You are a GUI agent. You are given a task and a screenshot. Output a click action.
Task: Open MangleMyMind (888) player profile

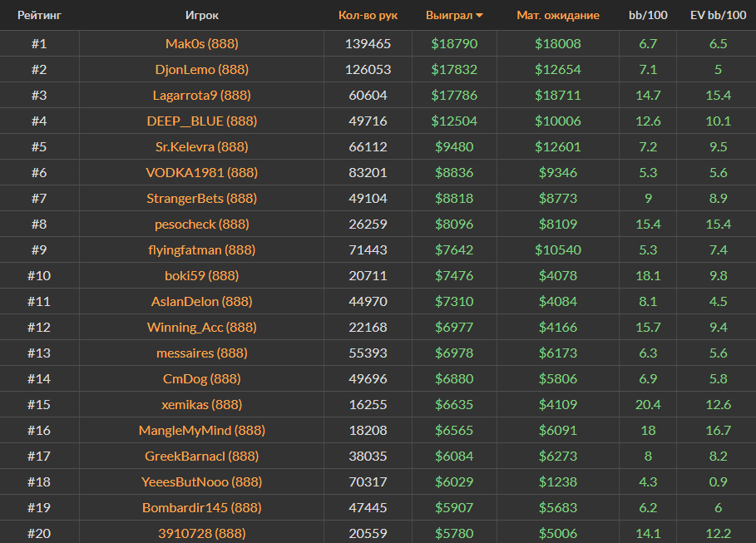click(x=202, y=430)
